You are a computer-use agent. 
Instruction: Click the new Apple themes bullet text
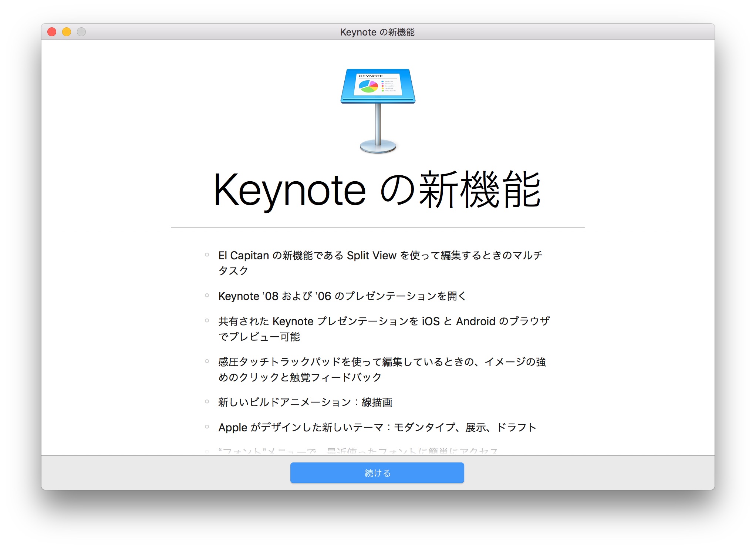point(377,427)
